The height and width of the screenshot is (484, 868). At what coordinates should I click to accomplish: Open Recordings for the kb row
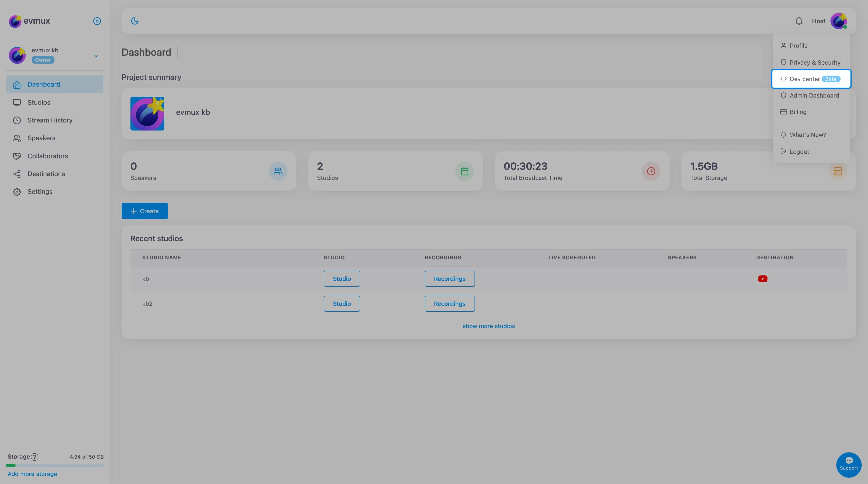pyautogui.click(x=449, y=279)
